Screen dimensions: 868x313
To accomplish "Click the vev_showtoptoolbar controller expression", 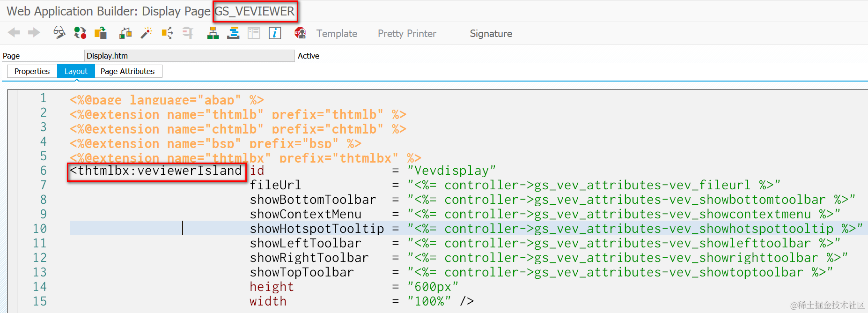I will (620, 272).
